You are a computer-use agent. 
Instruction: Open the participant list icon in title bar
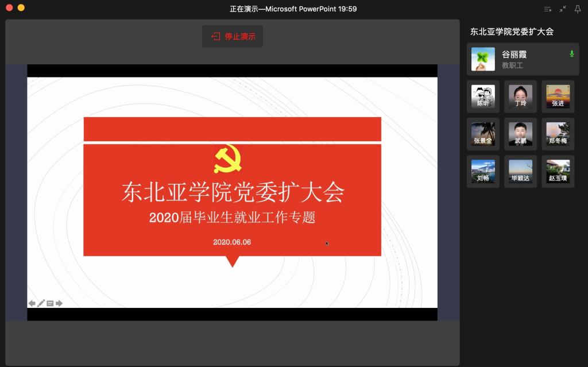[x=548, y=9]
